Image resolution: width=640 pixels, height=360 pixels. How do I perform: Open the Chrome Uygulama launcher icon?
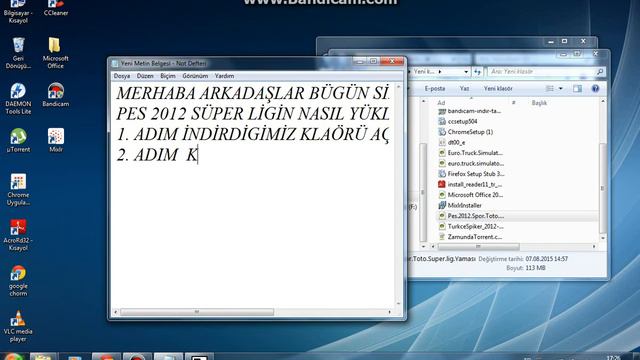tap(18, 190)
